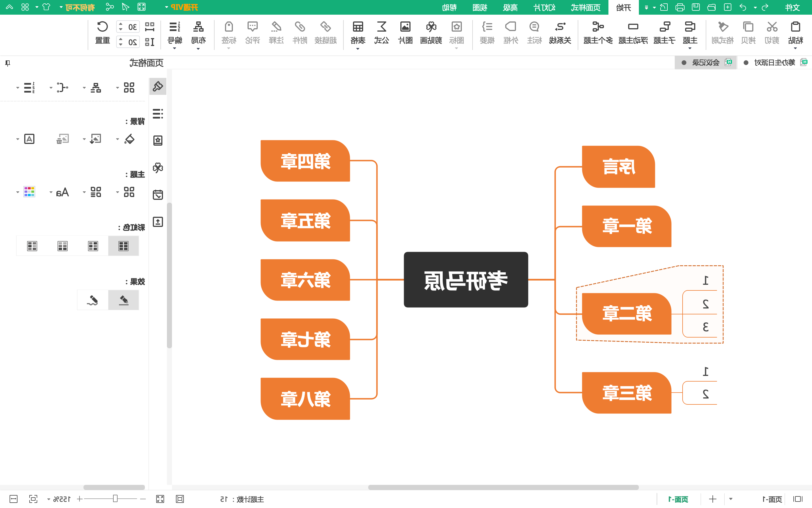Click the full screen icon in status bar
This screenshot has height=508, width=812.
(160, 499)
